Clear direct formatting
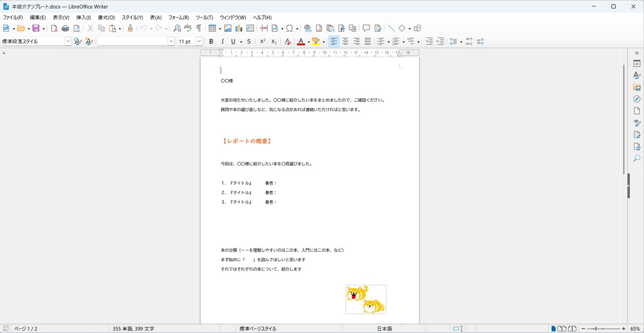This screenshot has height=333, width=644. click(288, 42)
